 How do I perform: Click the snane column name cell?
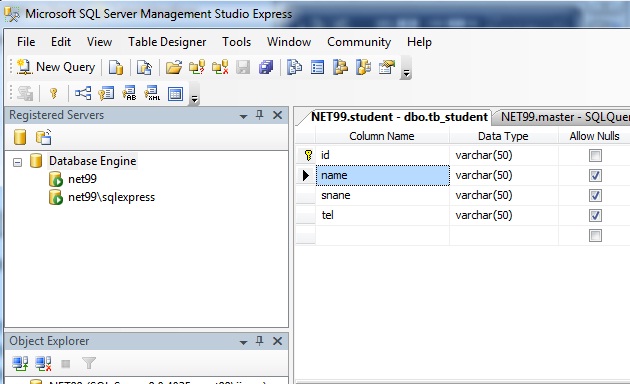[382, 195]
